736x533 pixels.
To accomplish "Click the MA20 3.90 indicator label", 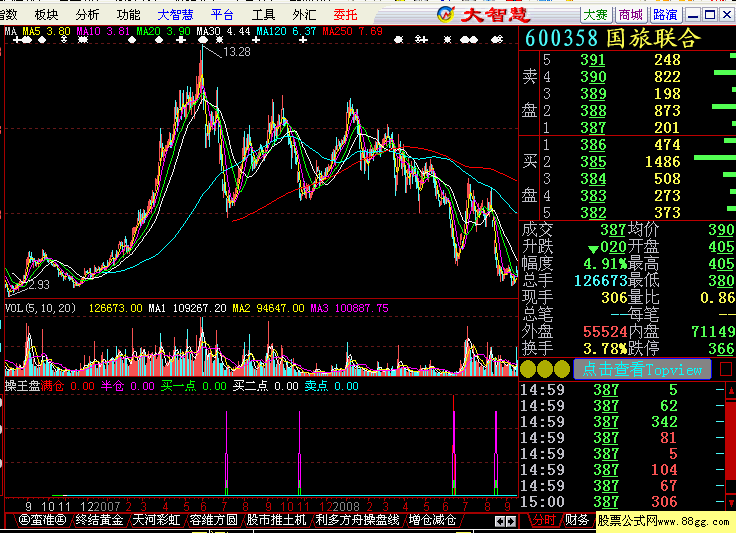I will tap(163, 31).
